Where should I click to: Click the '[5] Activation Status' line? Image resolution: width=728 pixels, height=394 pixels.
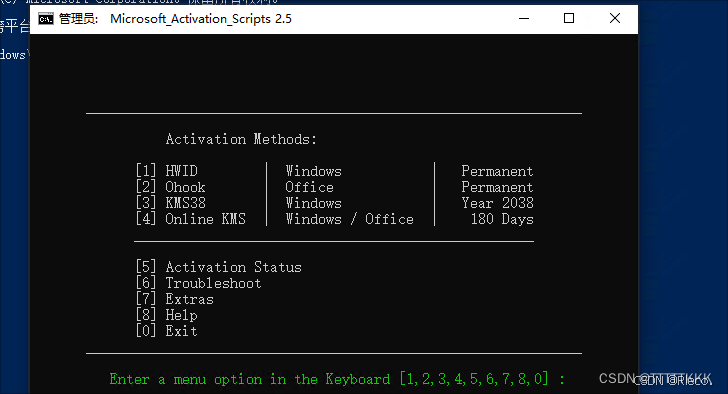(x=219, y=267)
